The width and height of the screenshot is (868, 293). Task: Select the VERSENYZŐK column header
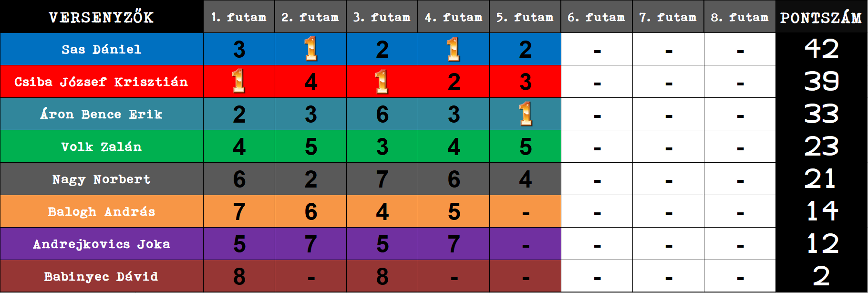(x=102, y=17)
